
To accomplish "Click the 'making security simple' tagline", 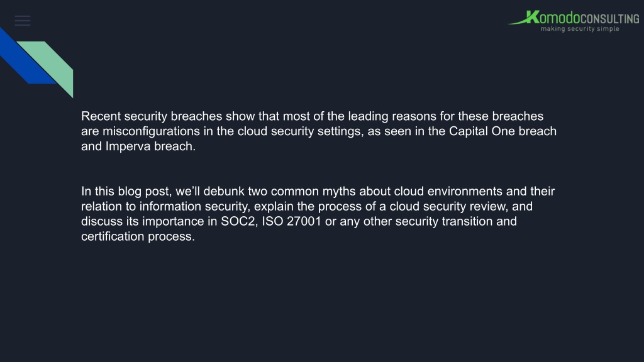I will [580, 29].
